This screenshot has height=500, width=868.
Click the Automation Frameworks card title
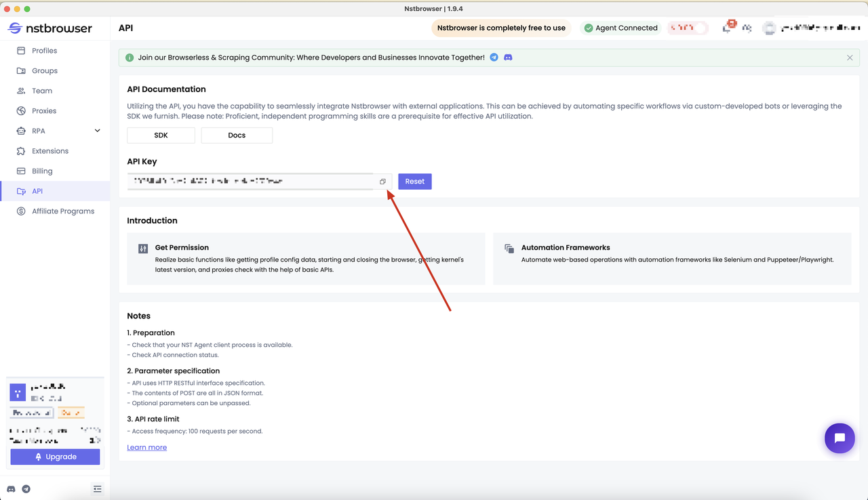566,248
